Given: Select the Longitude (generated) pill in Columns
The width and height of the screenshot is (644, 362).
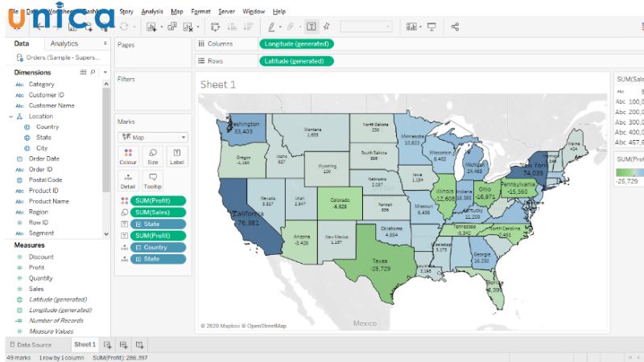Looking at the screenshot, I should coord(295,43).
